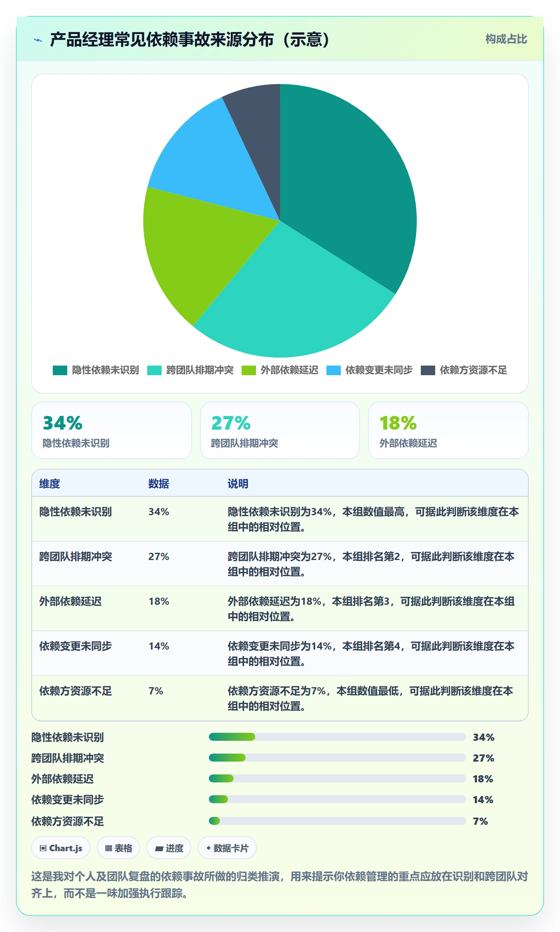Click the 跨团队排期冲突 progress bar
This screenshot has height=932, width=560.
(x=337, y=758)
